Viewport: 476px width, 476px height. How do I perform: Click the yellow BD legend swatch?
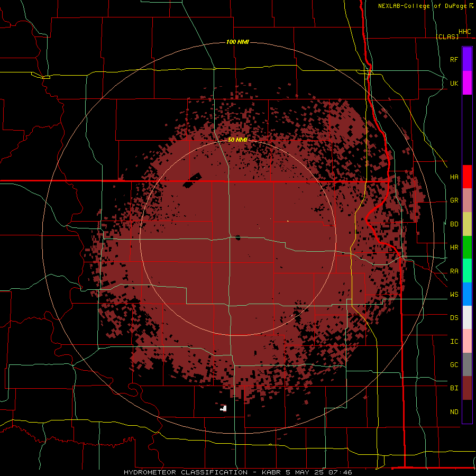click(467, 224)
